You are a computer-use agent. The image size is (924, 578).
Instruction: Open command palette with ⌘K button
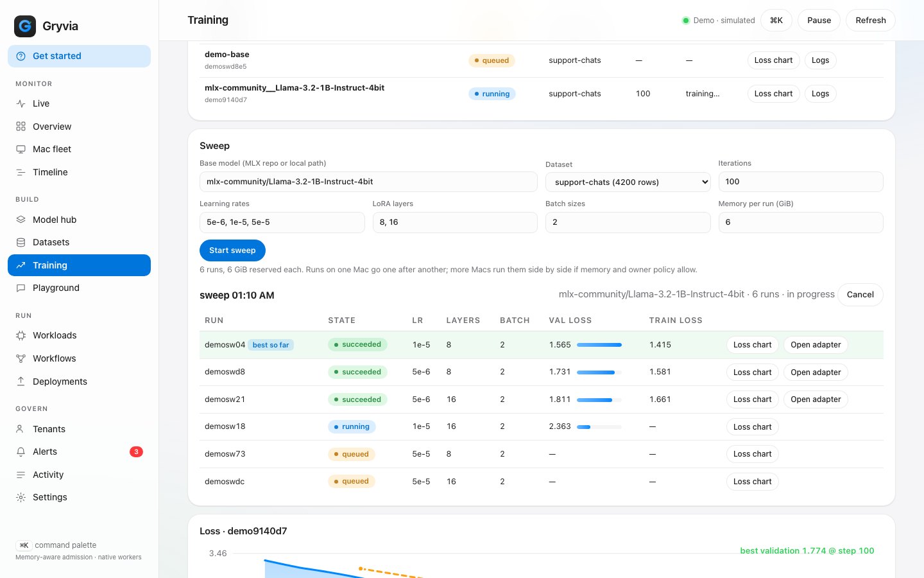[x=776, y=21]
